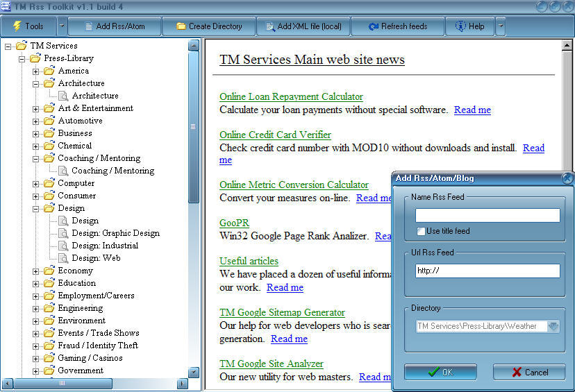
Task: Click the Environment folder icon
Action: 49,321
